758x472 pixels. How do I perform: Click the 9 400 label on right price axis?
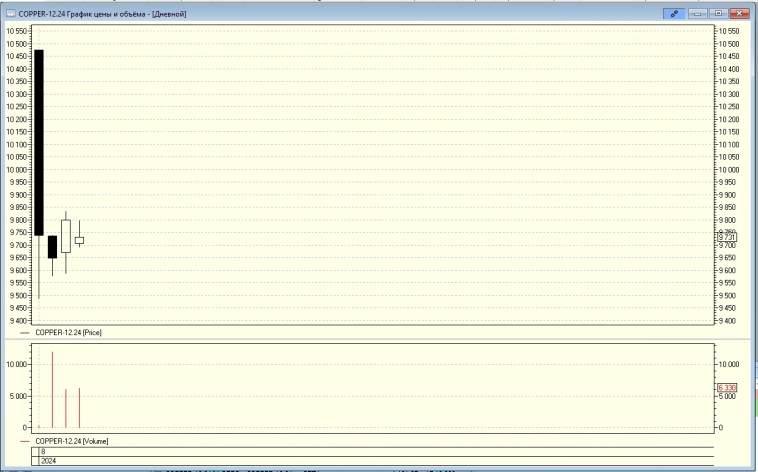[x=728, y=321]
